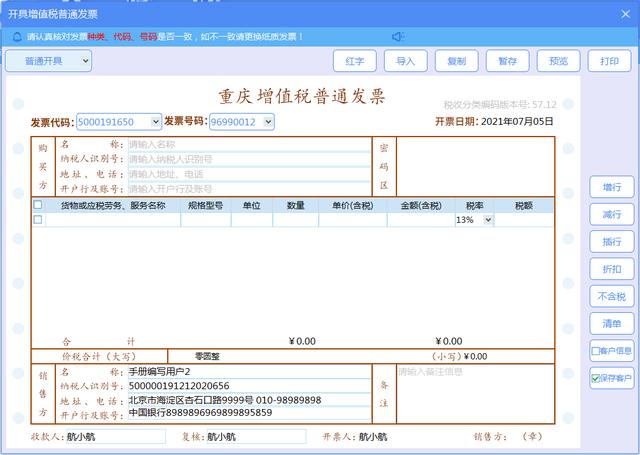Click the buyer 纳税人识别号 input field
The height and width of the screenshot is (455, 640).
tap(249, 159)
